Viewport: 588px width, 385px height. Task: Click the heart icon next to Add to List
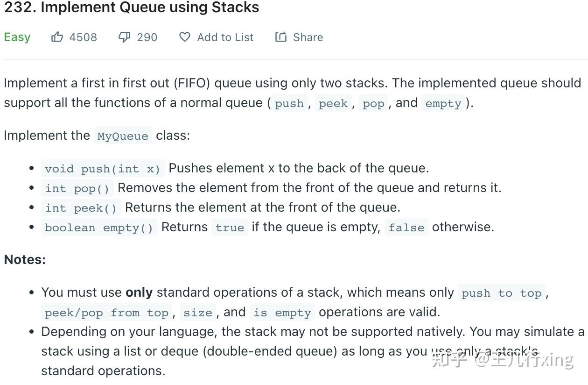click(185, 37)
